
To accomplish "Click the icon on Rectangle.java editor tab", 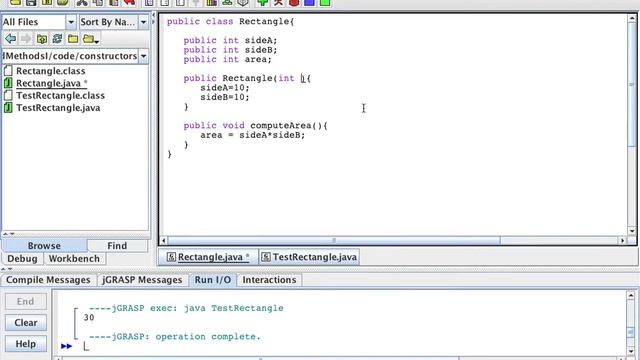I will 171,257.
